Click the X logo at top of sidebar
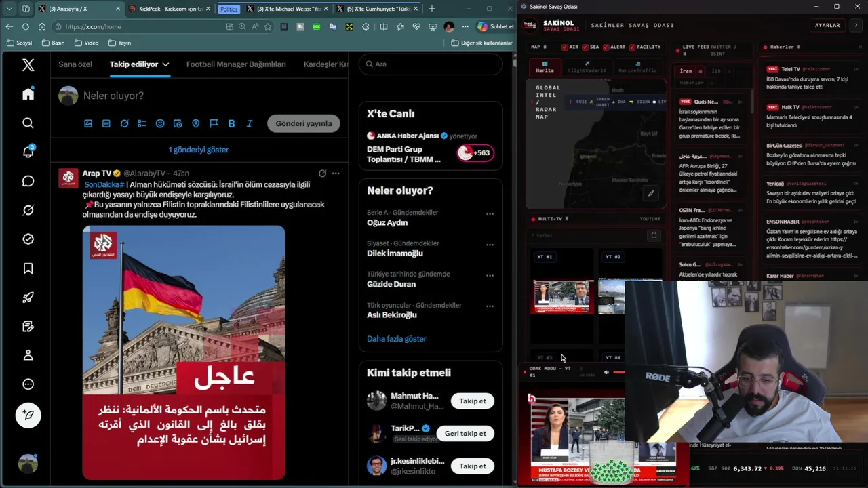The image size is (868, 488). click(28, 64)
